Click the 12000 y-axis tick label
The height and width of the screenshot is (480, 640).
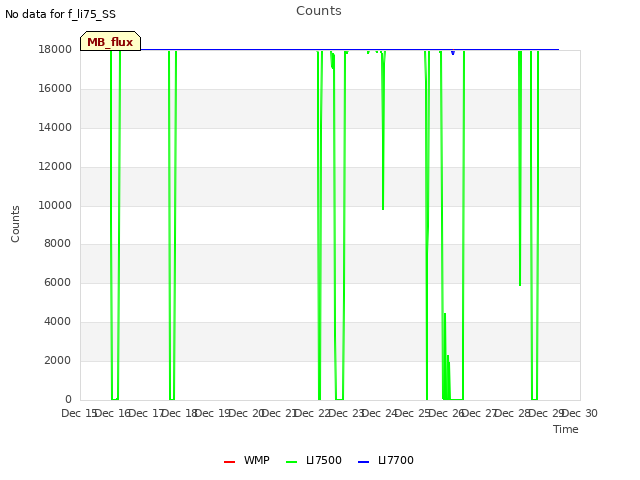(55, 167)
